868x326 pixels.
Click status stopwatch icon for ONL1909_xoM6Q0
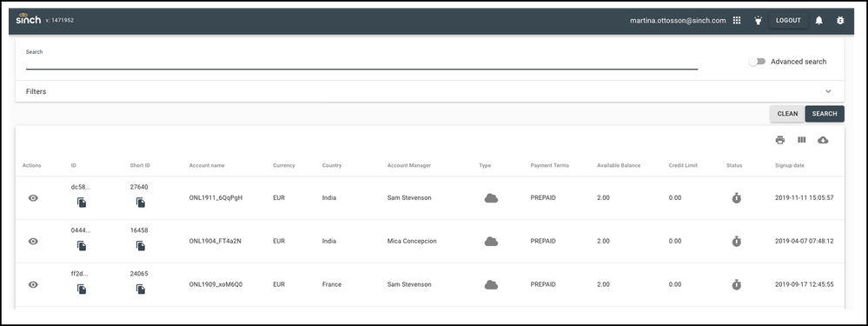pyautogui.click(x=736, y=284)
